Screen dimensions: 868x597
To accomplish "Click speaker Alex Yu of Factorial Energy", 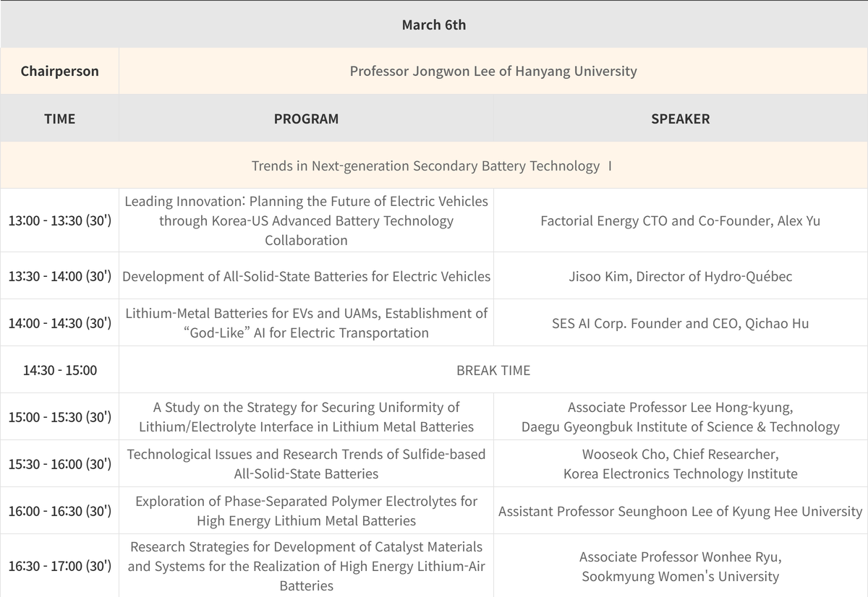I will [680, 220].
